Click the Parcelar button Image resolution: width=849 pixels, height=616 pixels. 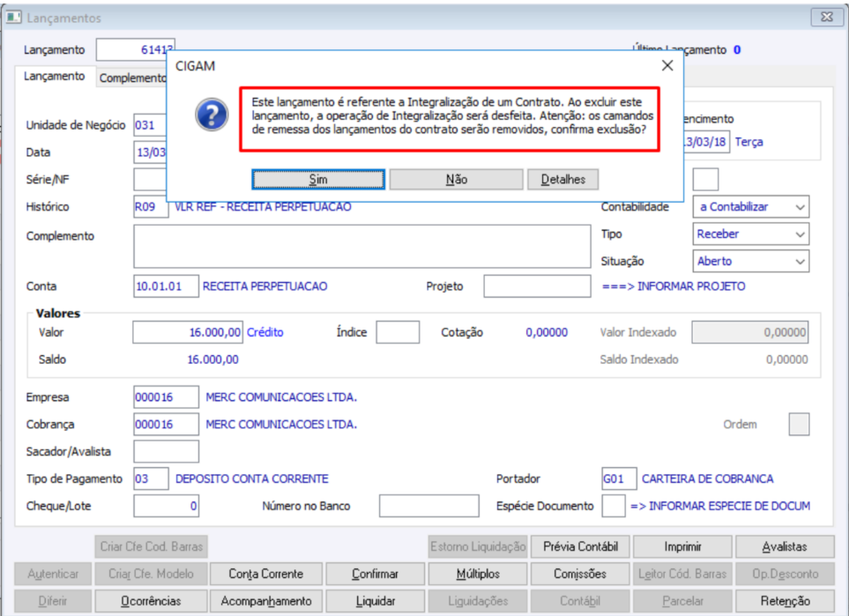click(x=682, y=601)
